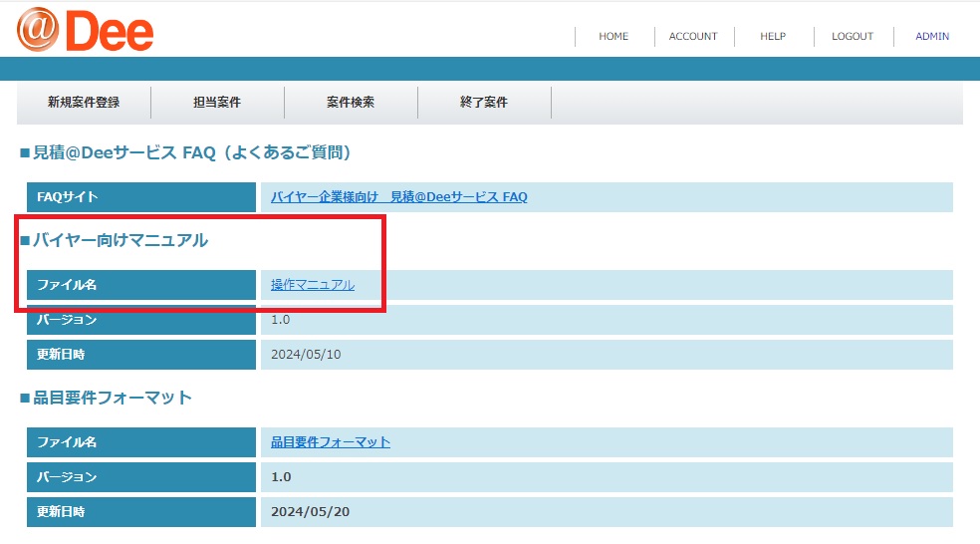Screen dimensions: 980x544
Task: Go to HOME in top navigation
Action: coord(613,36)
